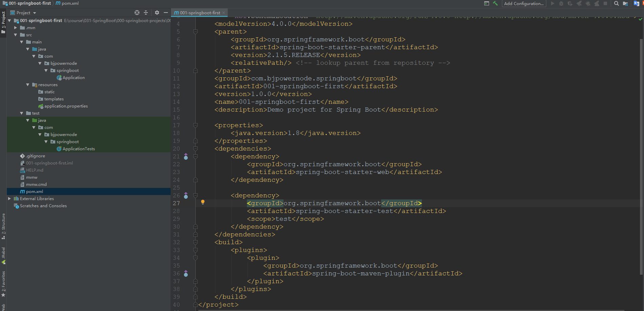Click the gutter marker icon on line 21
This screenshot has width=644, height=311.
click(x=186, y=156)
